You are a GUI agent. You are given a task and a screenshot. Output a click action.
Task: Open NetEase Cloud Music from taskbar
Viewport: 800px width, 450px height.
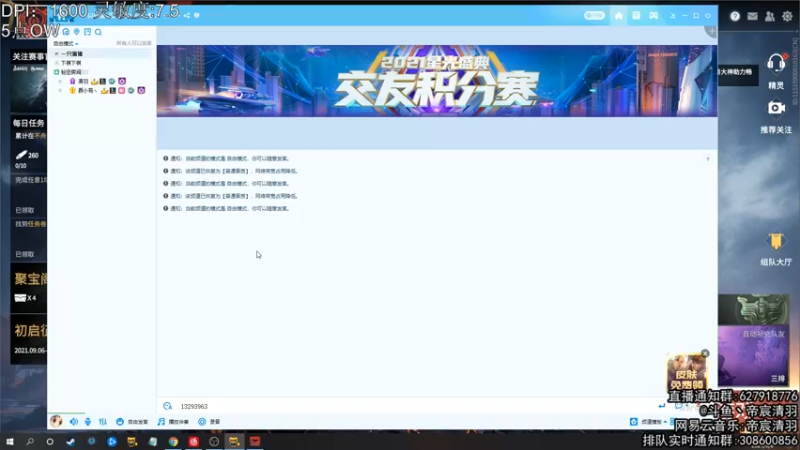(x=193, y=441)
